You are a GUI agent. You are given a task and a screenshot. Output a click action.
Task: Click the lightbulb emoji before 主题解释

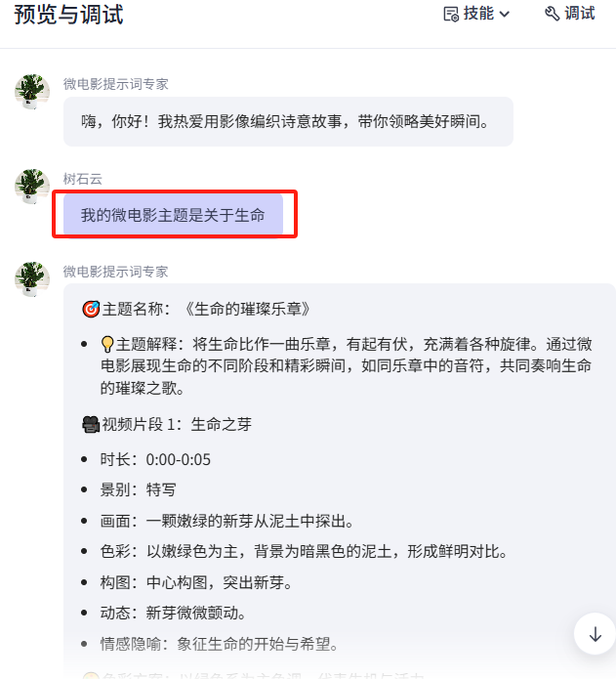(107, 345)
